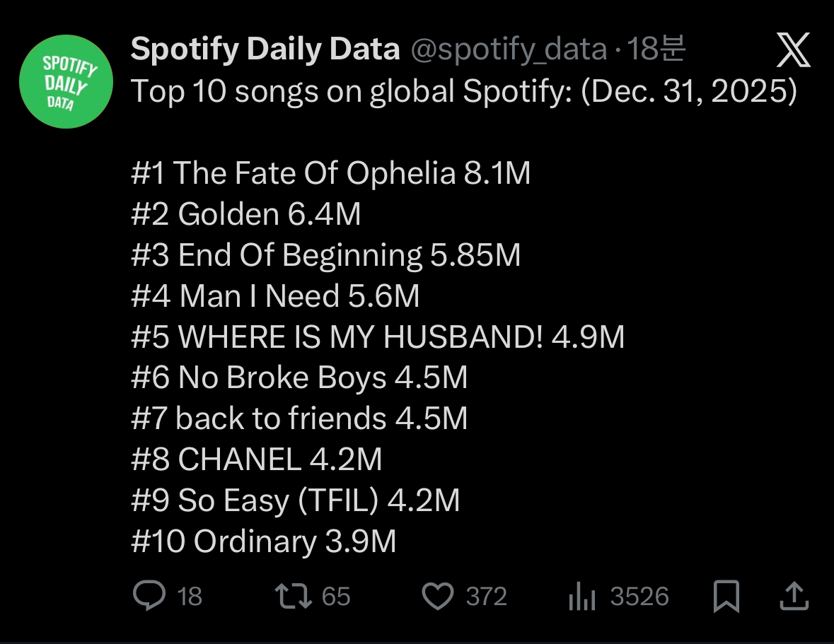Click the #8 CHANEL 4.2M line

pyautogui.click(x=256, y=460)
